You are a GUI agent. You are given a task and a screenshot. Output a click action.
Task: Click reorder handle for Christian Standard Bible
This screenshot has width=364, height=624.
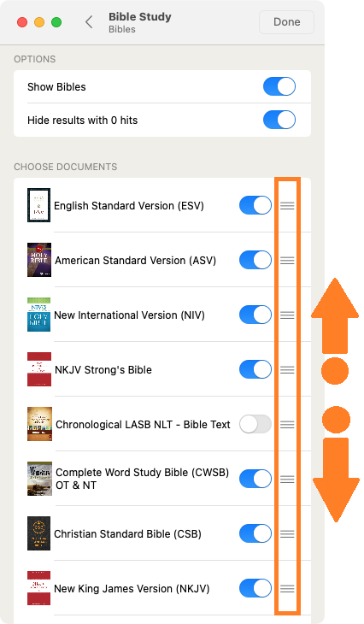click(287, 533)
